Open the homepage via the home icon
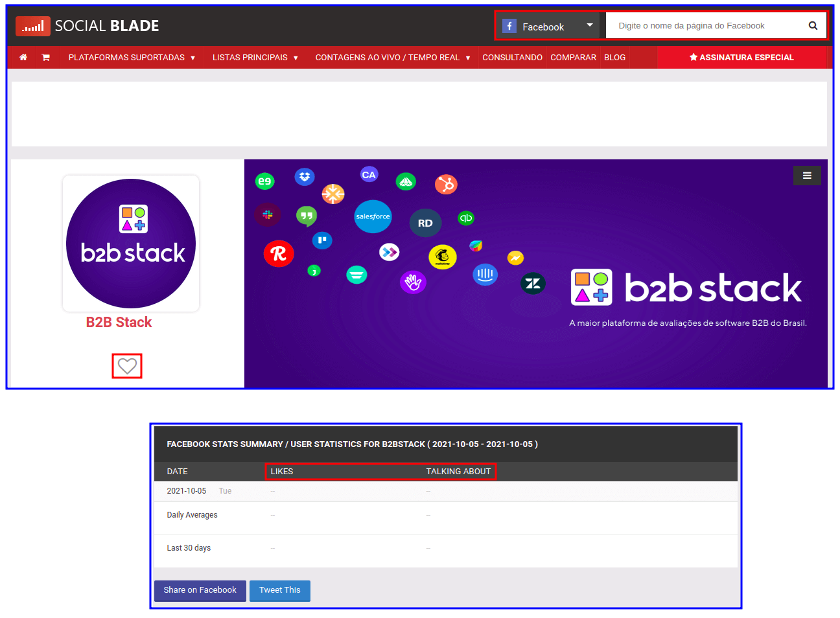840x618 pixels. tap(23, 57)
